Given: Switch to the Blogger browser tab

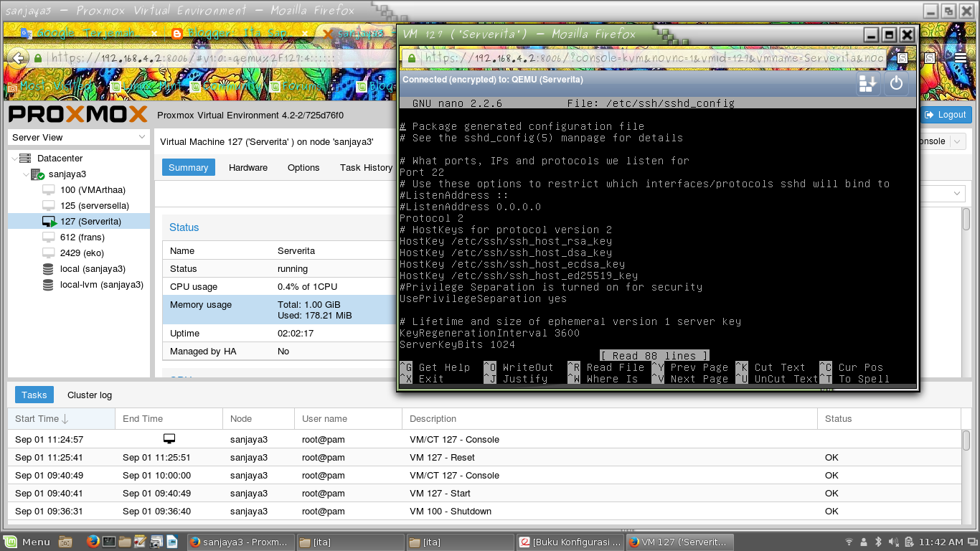Looking at the screenshot, I should pyautogui.click(x=240, y=33).
